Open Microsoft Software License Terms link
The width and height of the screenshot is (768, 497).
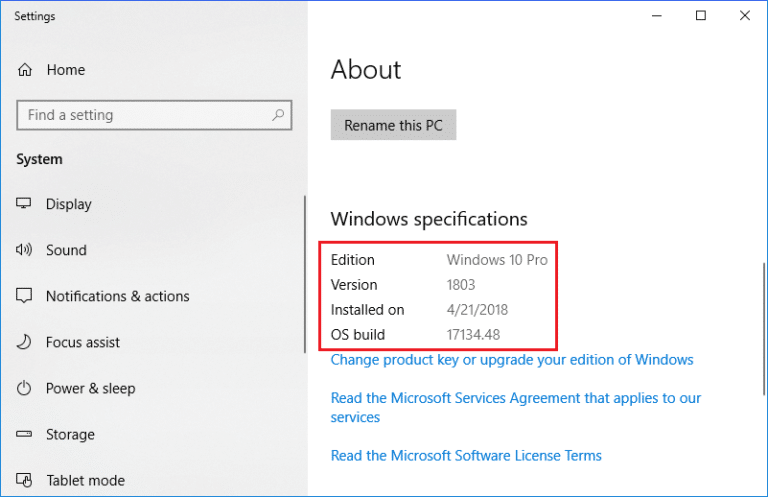tap(466, 455)
